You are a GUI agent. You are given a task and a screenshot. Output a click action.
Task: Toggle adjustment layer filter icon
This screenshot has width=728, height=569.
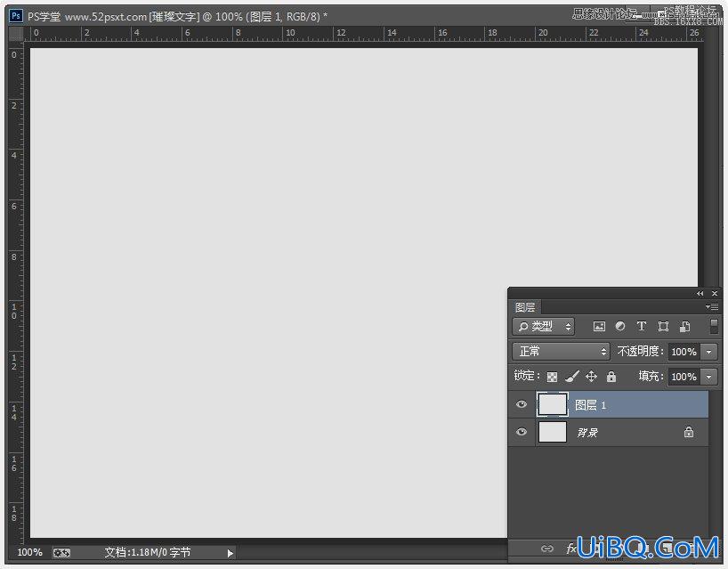pyautogui.click(x=619, y=327)
